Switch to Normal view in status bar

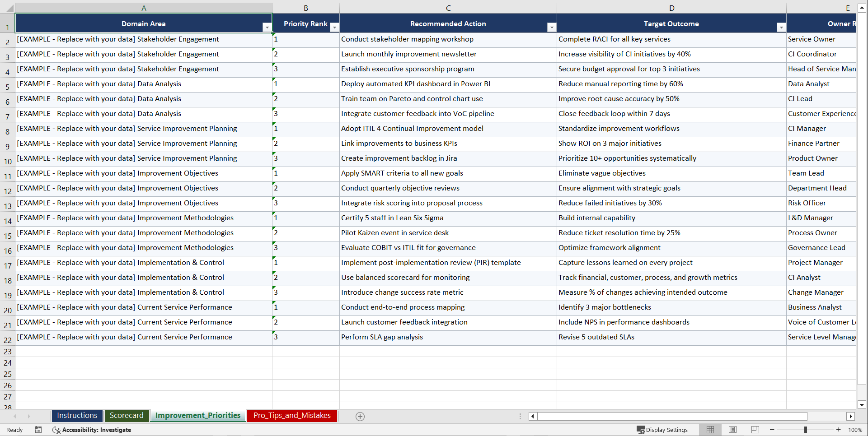[x=710, y=430]
